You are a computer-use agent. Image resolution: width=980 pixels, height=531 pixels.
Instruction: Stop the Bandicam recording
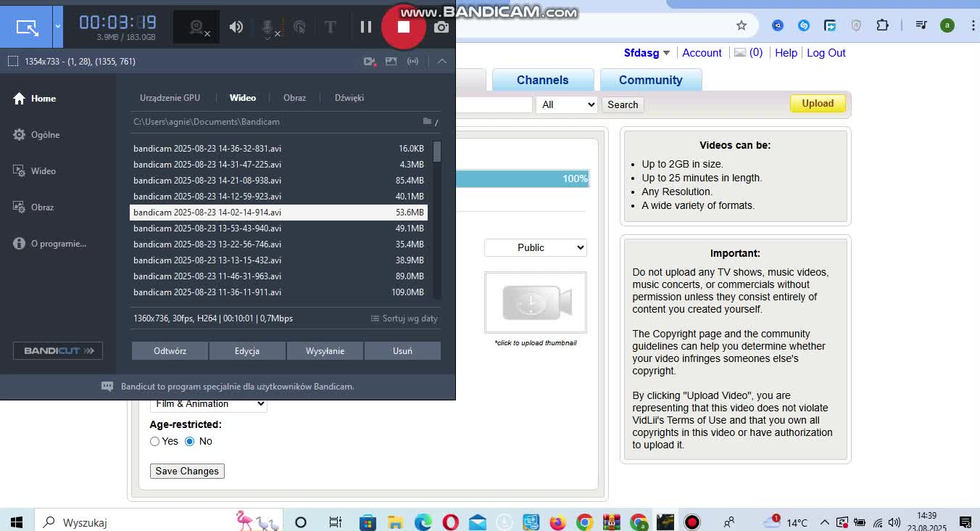(404, 27)
